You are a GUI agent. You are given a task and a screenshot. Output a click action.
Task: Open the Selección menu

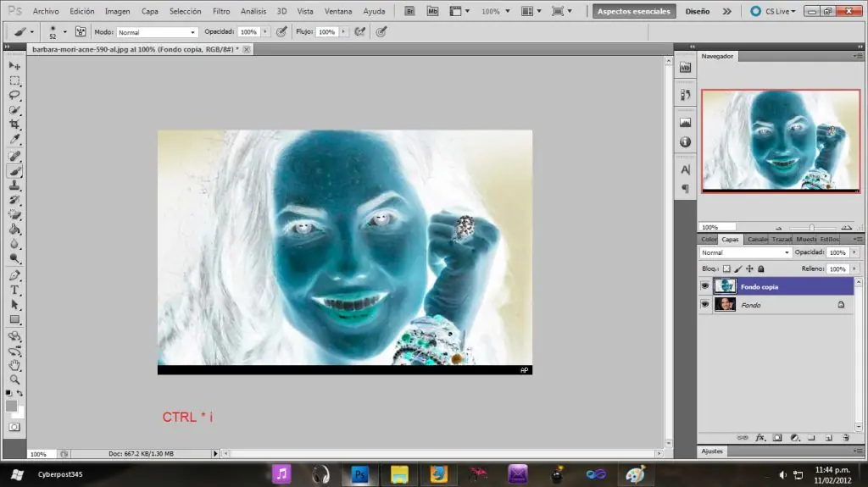[x=186, y=11]
